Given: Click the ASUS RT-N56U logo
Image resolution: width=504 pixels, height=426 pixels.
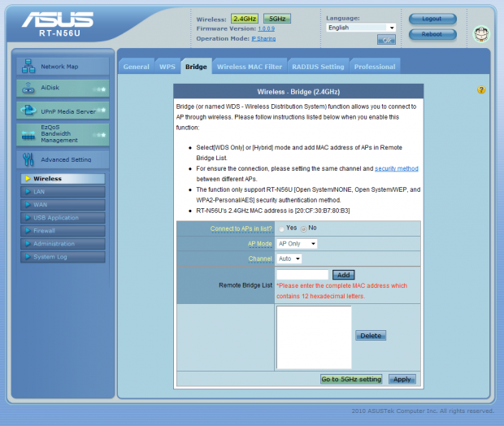Looking at the screenshot, I should [58, 24].
